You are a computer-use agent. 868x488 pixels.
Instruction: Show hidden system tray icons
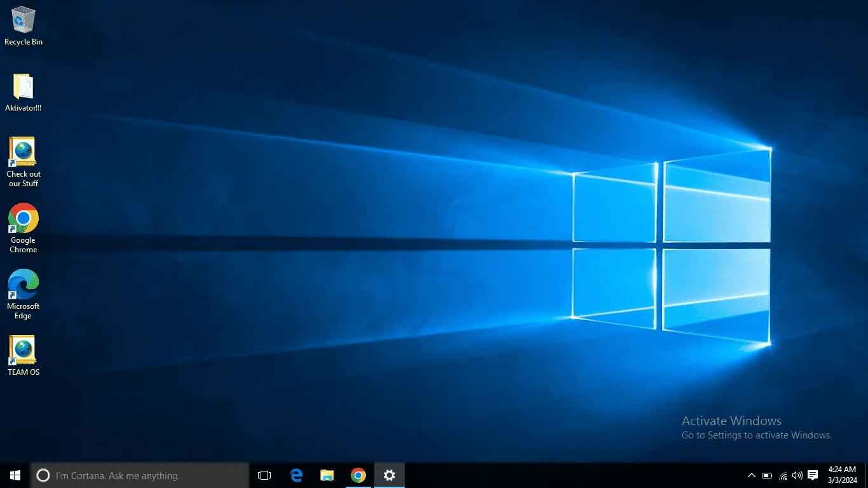pos(752,475)
